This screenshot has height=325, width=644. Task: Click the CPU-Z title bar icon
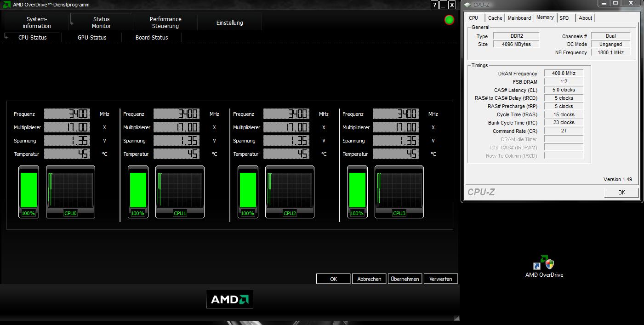(467, 5)
